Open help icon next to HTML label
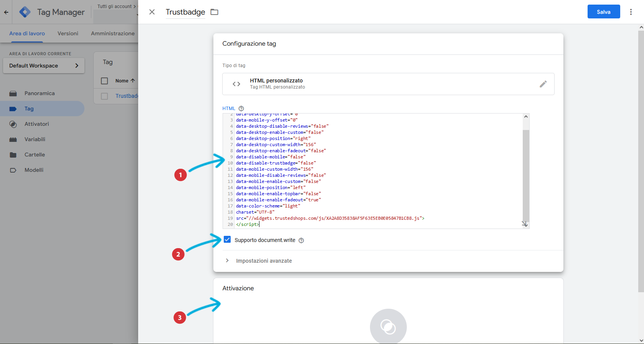 (x=241, y=109)
